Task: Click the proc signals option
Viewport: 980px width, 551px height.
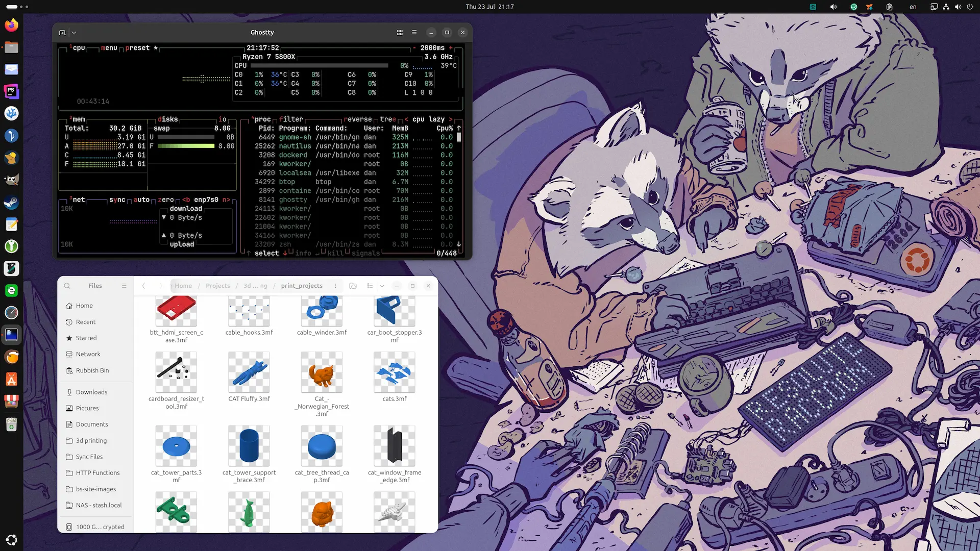Action: pyautogui.click(x=365, y=254)
